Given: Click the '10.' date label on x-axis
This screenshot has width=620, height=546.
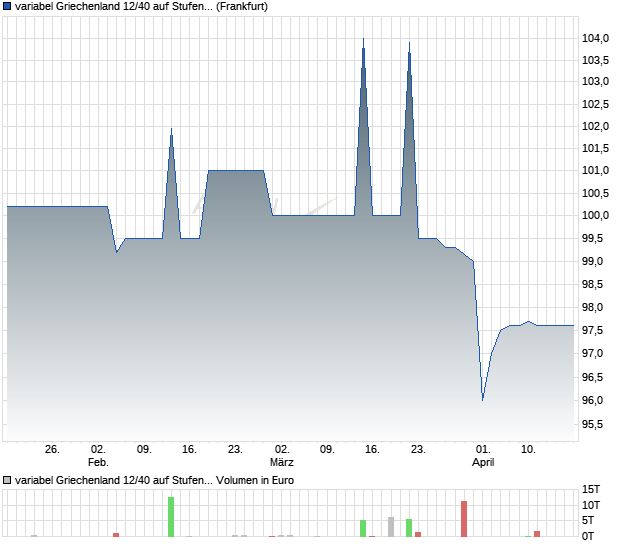Looking at the screenshot, I should coord(528,450).
